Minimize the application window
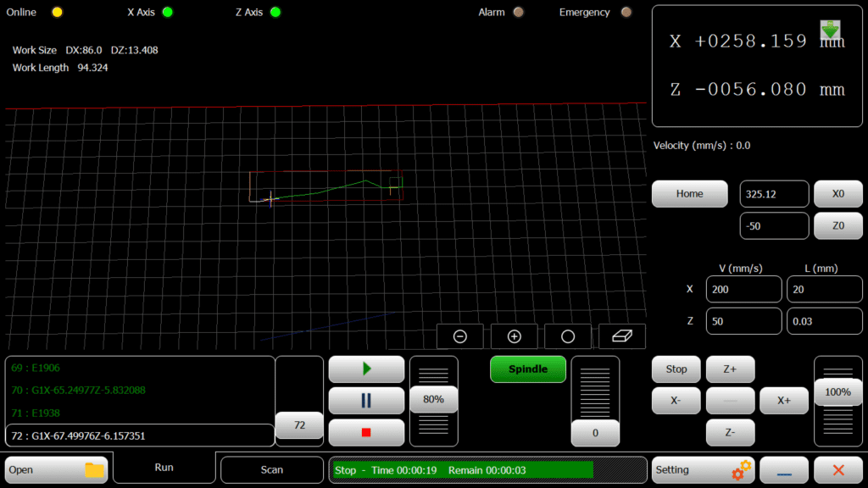The height and width of the screenshot is (488, 868). (784, 469)
